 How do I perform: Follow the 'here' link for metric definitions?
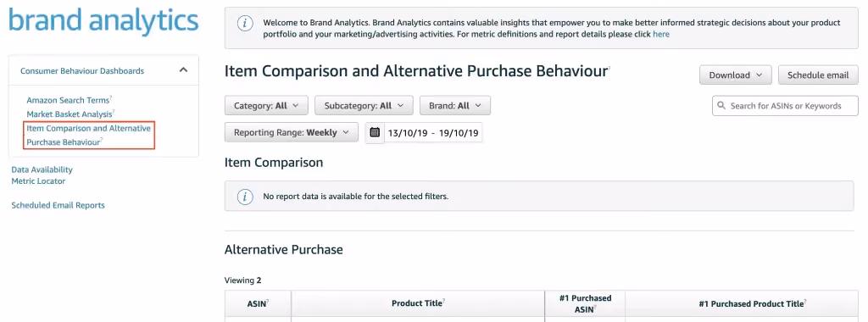point(661,34)
